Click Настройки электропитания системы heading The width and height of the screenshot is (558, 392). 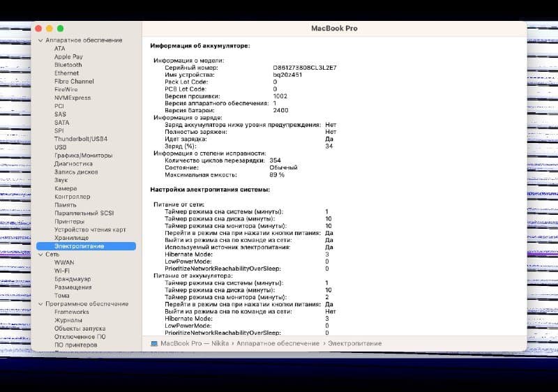click(x=210, y=190)
